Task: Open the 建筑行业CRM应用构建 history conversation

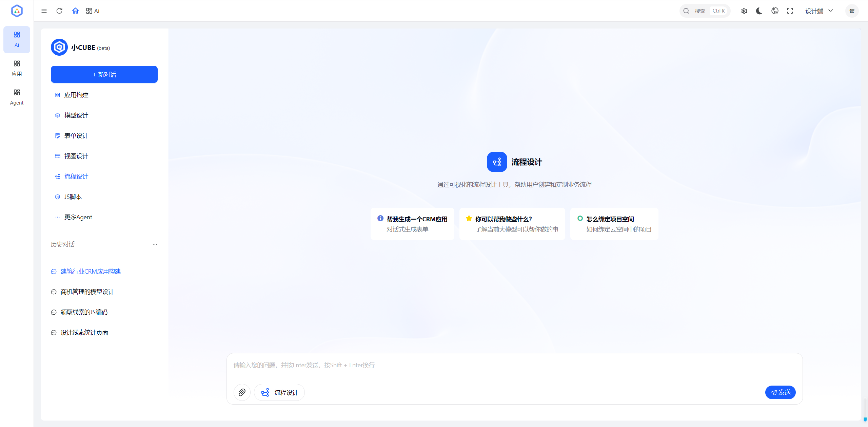Action: pos(90,271)
